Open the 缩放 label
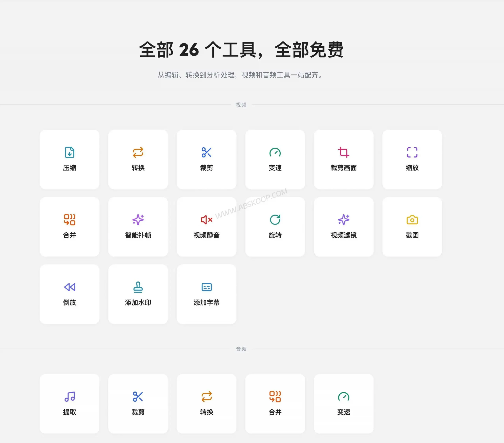The image size is (504, 443). pyautogui.click(x=412, y=168)
